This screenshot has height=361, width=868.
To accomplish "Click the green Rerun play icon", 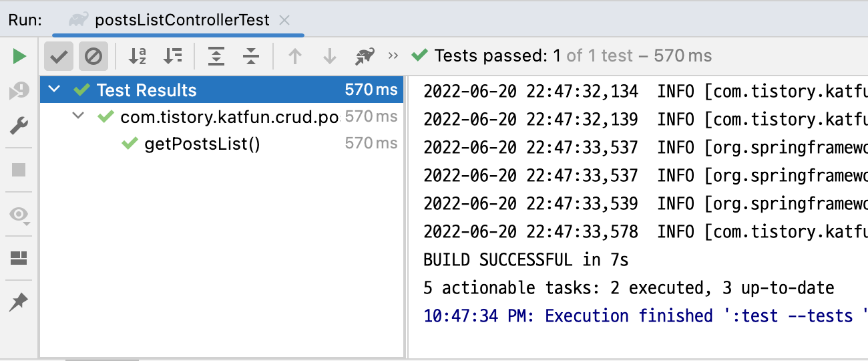I will click(x=19, y=56).
